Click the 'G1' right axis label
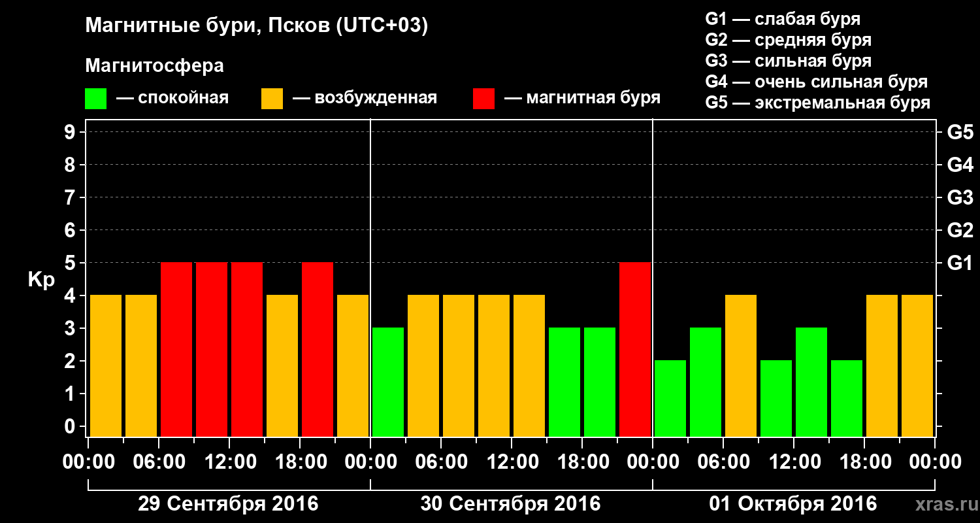Viewport: 980px width, 523px height. click(x=960, y=263)
